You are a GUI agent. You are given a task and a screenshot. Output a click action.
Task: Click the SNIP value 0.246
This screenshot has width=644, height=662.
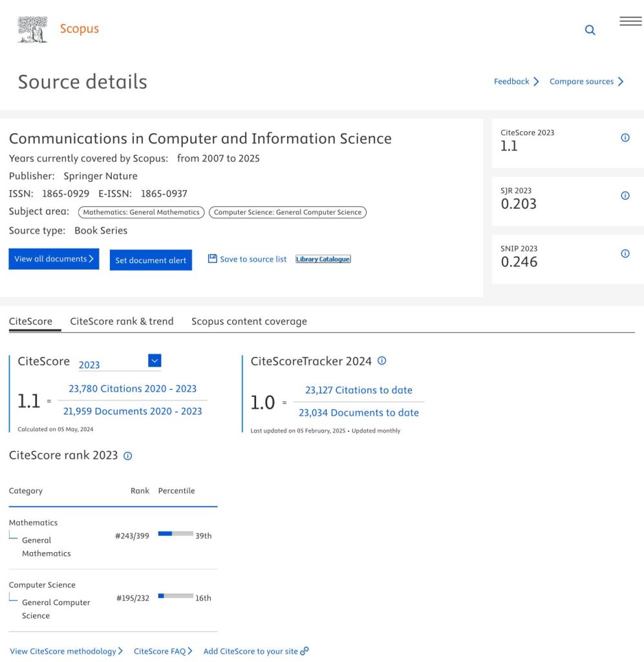(519, 262)
